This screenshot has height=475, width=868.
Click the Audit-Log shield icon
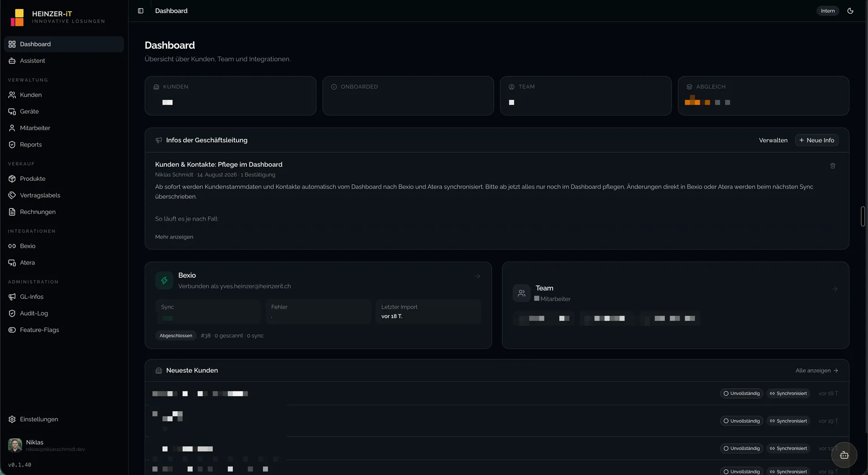point(12,313)
